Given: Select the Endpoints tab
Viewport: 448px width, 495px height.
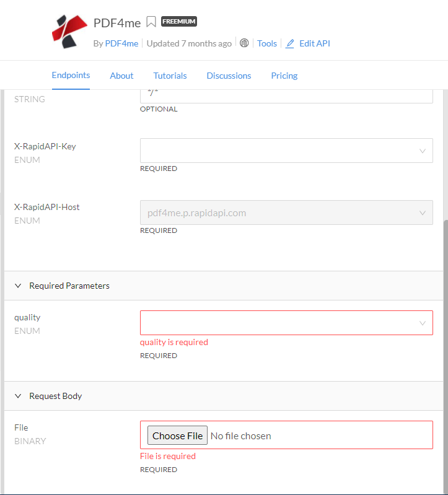Looking at the screenshot, I should tap(71, 75).
